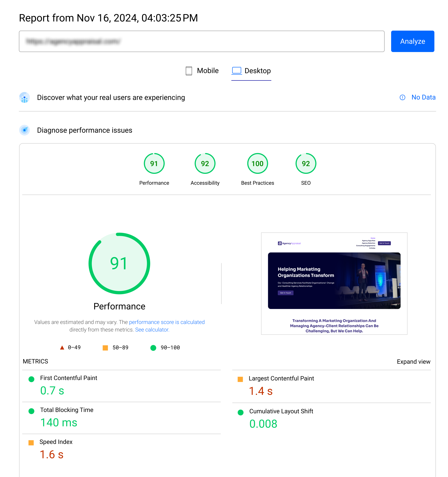Image resolution: width=448 pixels, height=477 pixels.
Task: Click the page screenshot thumbnail
Action: point(334,283)
